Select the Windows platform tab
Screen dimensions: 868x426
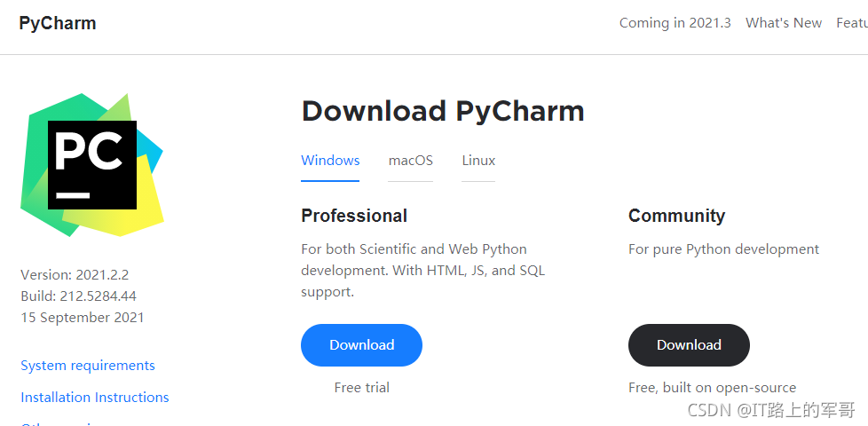[x=330, y=161]
